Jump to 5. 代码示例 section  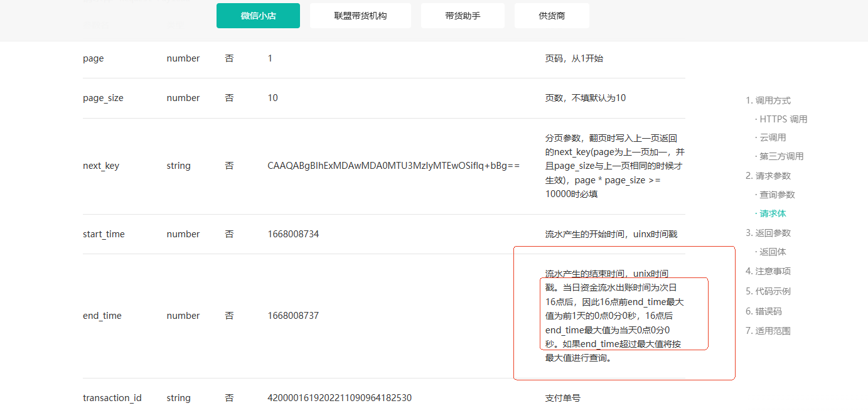click(x=768, y=291)
